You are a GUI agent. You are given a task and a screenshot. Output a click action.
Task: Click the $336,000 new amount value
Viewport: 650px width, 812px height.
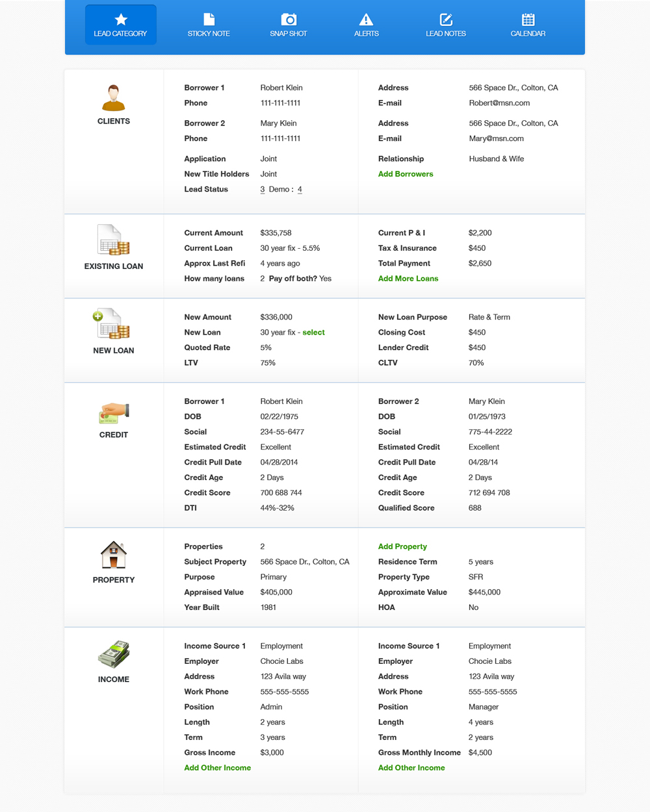(276, 318)
